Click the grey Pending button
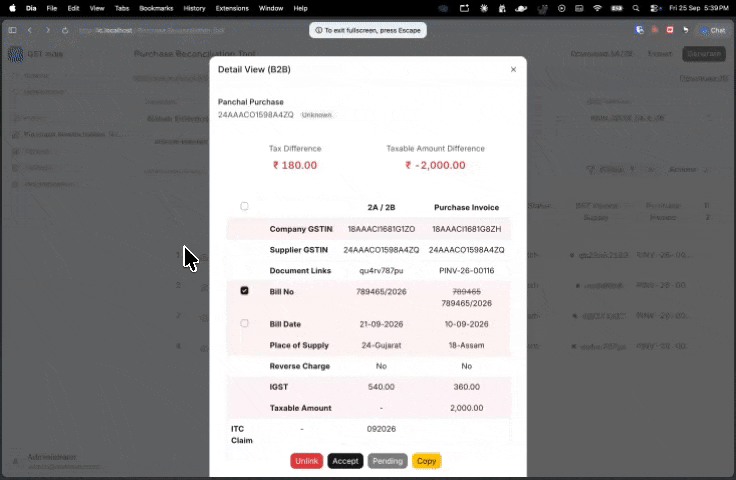This screenshot has width=736, height=480. pos(387,461)
